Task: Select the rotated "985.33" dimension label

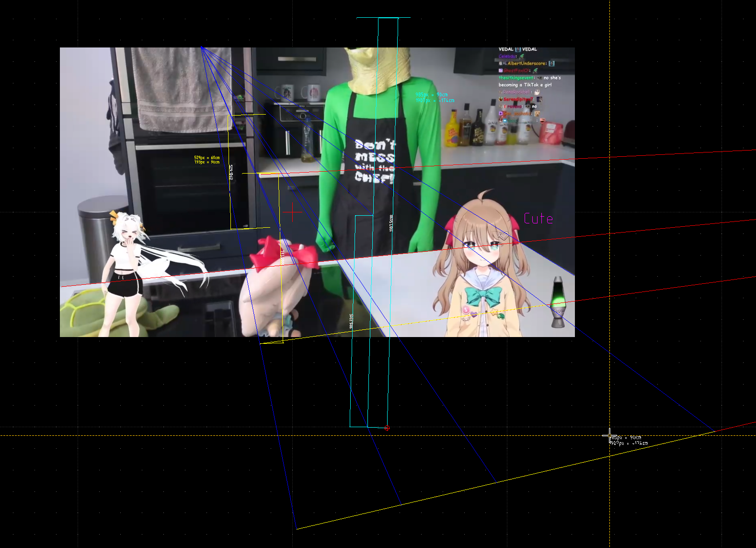Action: pos(351,321)
